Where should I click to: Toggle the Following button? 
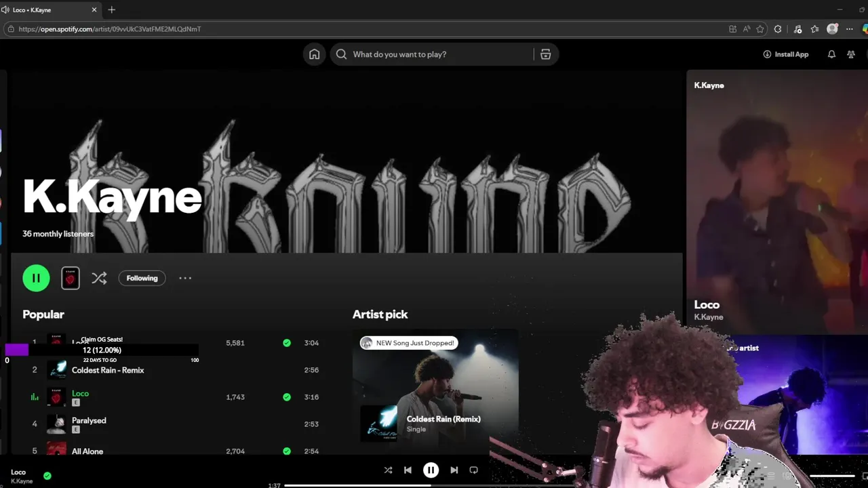pyautogui.click(x=142, y=278)
